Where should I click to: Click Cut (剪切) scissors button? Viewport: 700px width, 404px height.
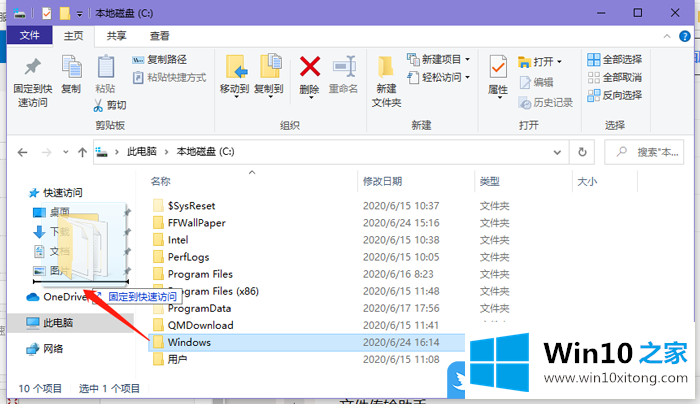coord(110,105)
